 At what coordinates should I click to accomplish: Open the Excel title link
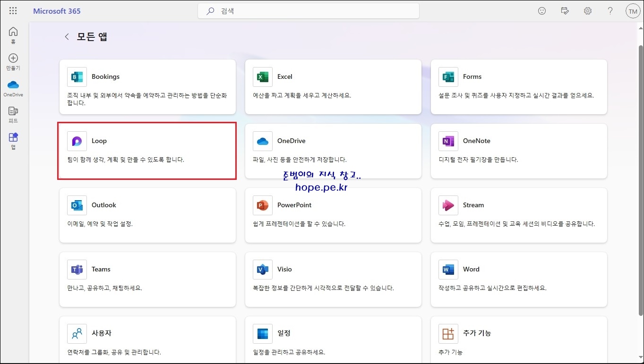(x=285, y=76)
